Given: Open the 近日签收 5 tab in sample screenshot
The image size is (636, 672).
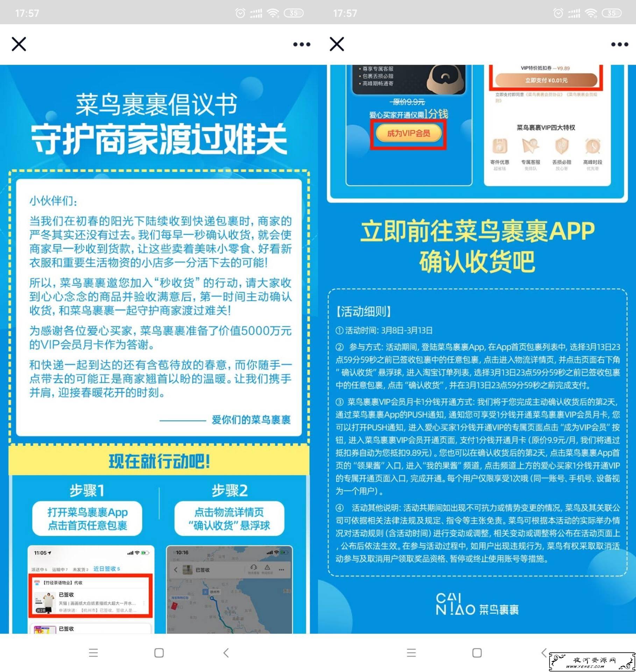Looking at the screenshot, I should coord(107,569).
